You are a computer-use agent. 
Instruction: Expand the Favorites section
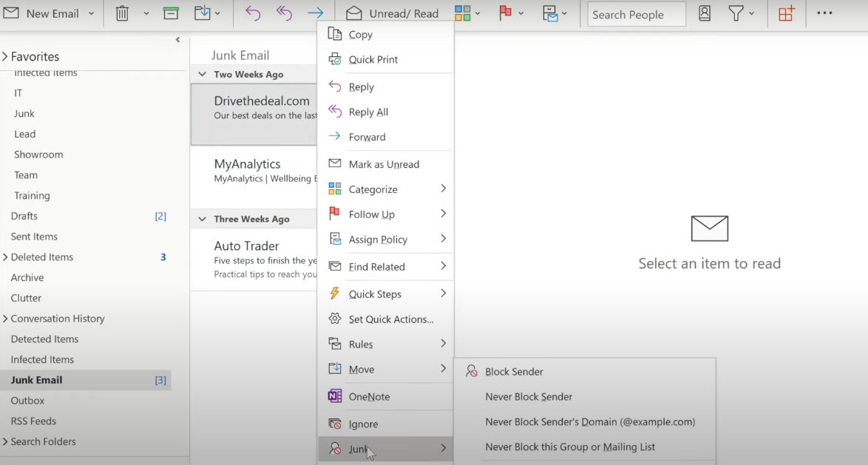pos(5,56)
